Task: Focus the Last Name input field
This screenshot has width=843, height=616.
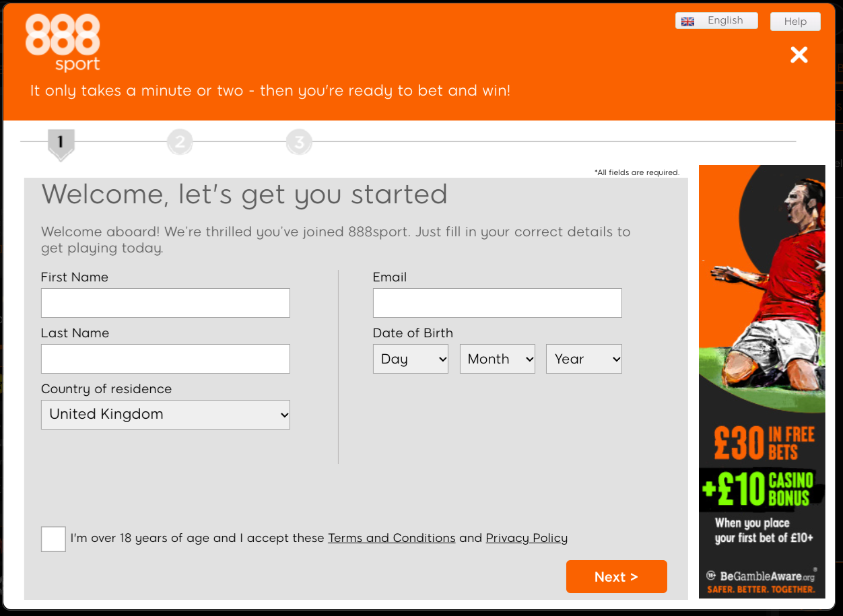Action: [x=166, y=359]
